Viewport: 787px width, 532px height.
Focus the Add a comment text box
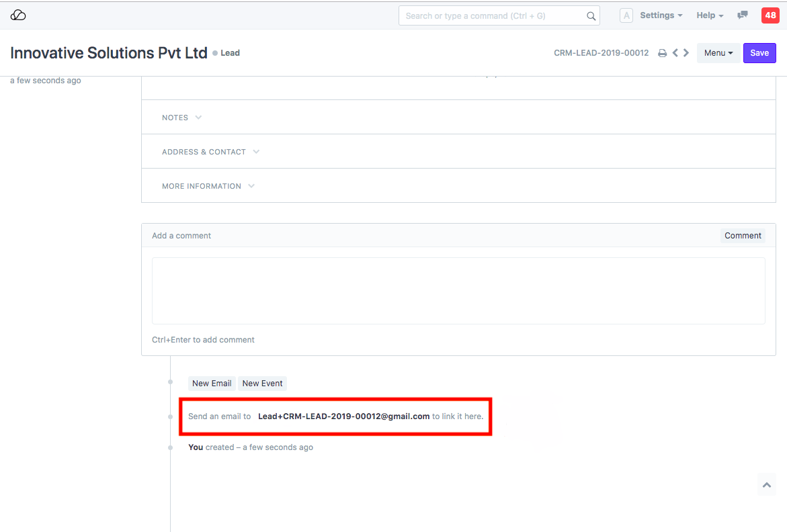pyautogui.click(x=458, y=291)
